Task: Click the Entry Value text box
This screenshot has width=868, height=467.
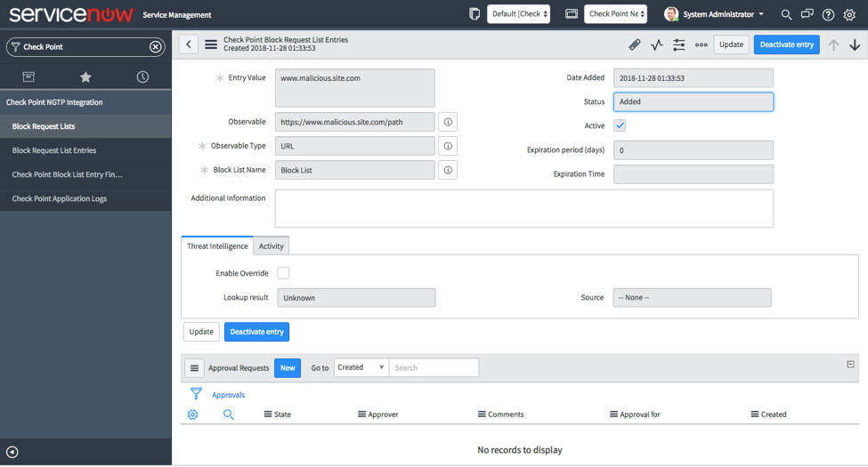Action: (x=355, y=88)
